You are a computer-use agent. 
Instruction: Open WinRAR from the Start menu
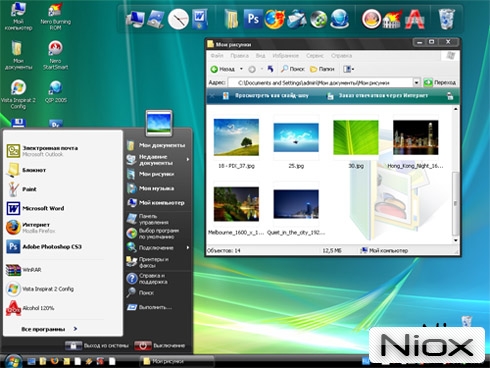coord(63,270)
